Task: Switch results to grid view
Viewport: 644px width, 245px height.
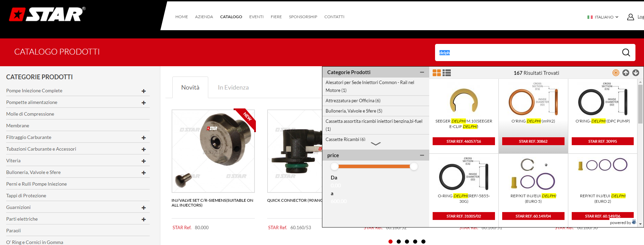Action: [437, 73]
